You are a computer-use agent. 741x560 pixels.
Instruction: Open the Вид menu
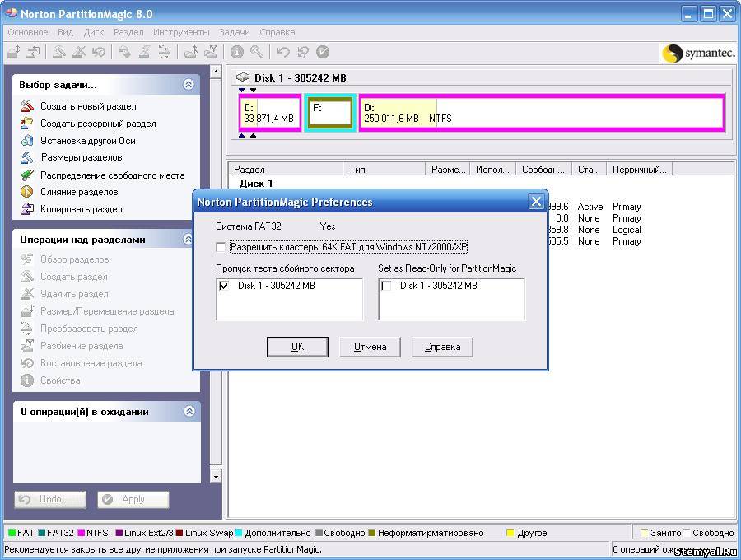[x=65, y=32]
